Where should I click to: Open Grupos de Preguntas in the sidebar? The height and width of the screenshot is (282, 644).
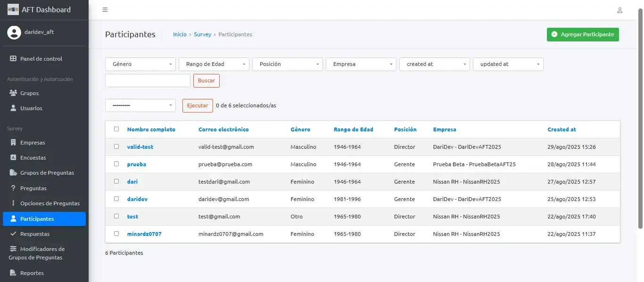pos(47,173)
